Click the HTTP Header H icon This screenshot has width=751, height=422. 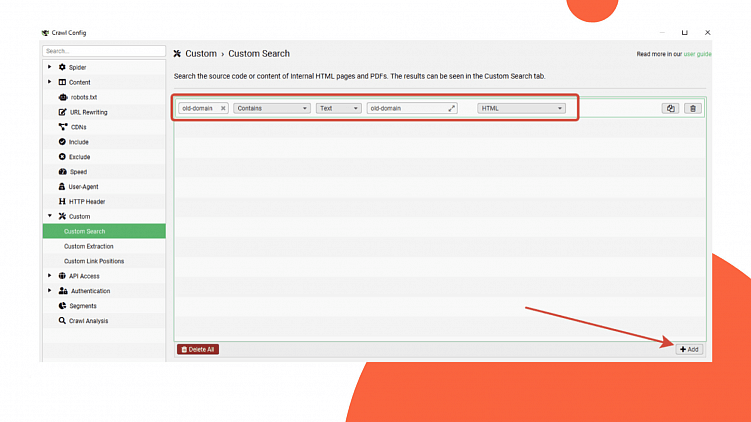click(x=62, y=202)
